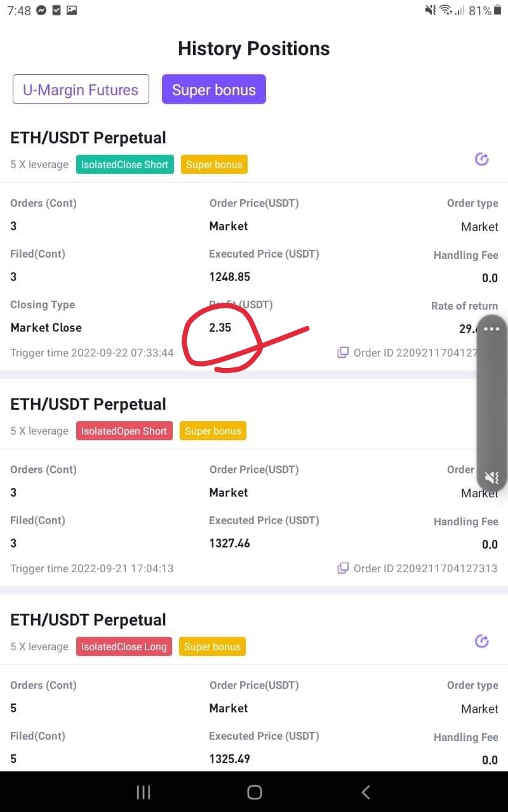Tap Messenger notification icon in status bar
The height and width of the screenshot is (812, 508).
click(41, 10)
